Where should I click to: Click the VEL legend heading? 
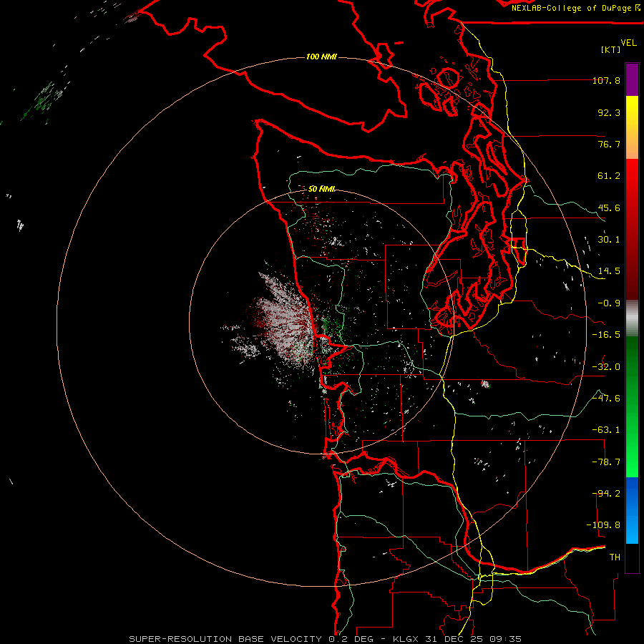click(628, 42)
